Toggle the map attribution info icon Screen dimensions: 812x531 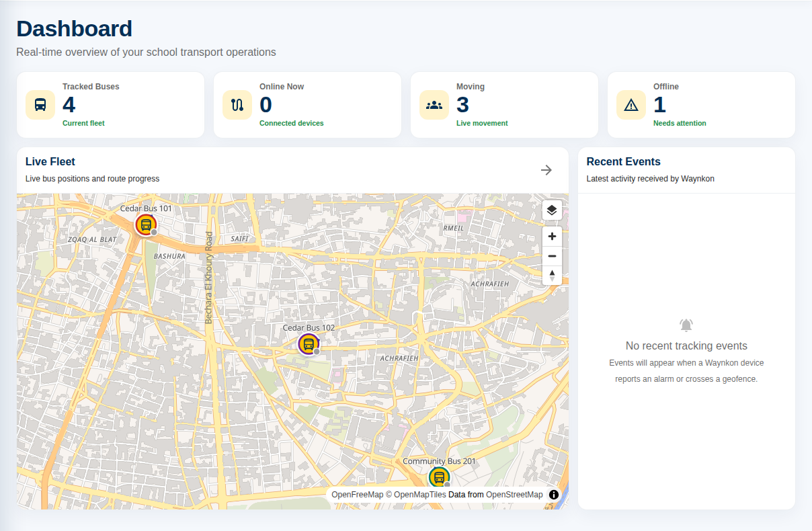click(554, 495)
